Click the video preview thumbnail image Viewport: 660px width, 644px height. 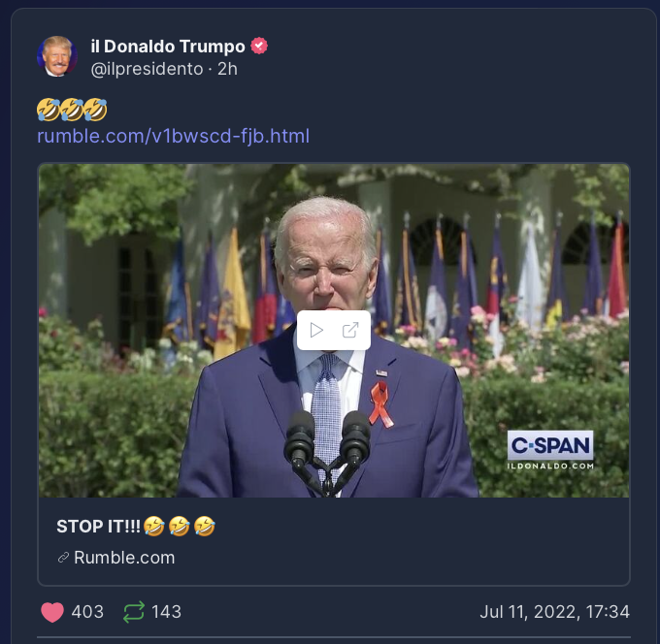[x=334, y=330]
